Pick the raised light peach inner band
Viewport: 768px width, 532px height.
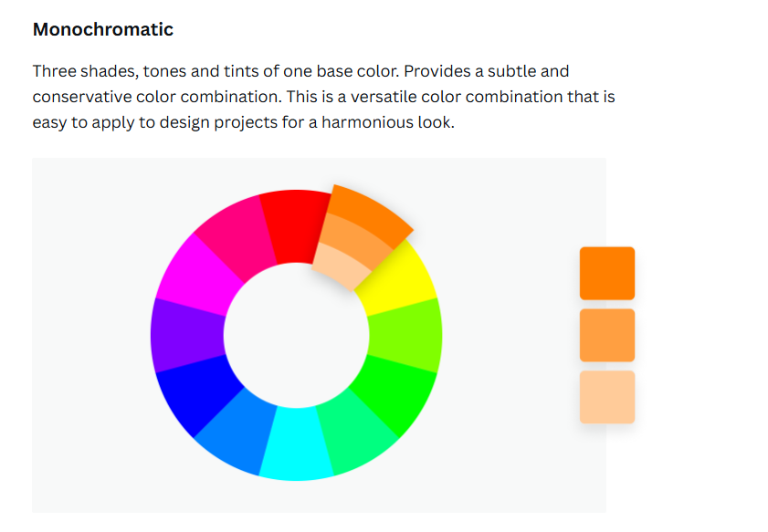(x=341, y=266)
